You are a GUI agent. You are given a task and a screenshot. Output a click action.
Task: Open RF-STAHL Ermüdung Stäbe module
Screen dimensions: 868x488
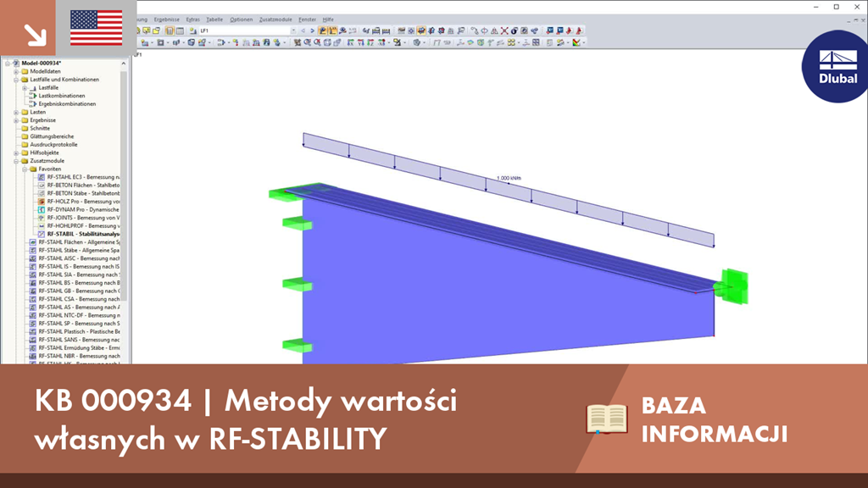click(79, 348)
